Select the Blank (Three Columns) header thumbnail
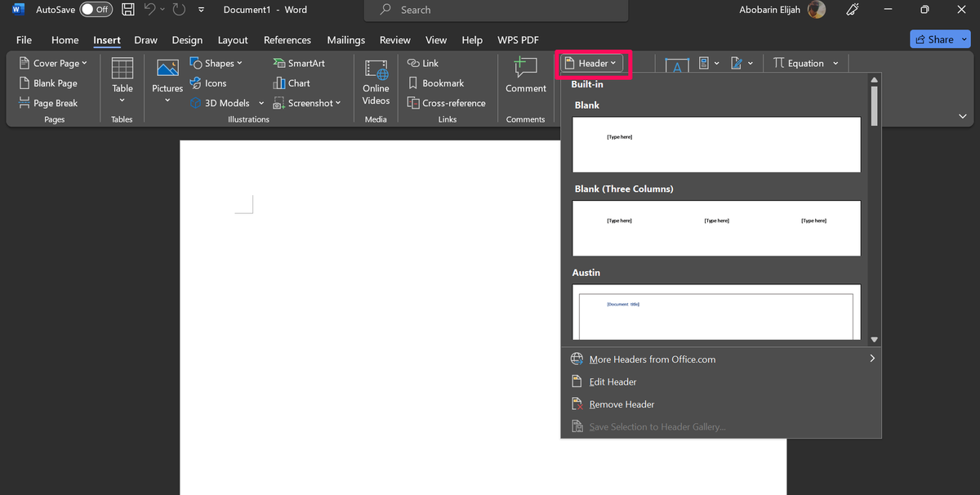 (716, 228)
